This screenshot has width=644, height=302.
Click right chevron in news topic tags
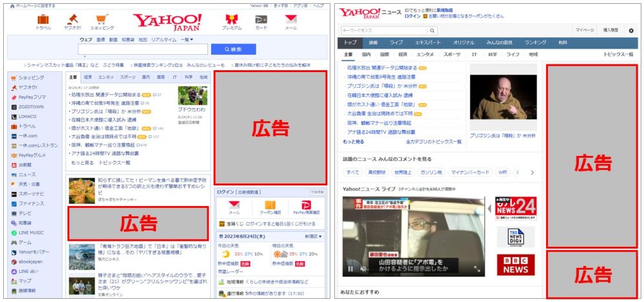tap(533, 173)
